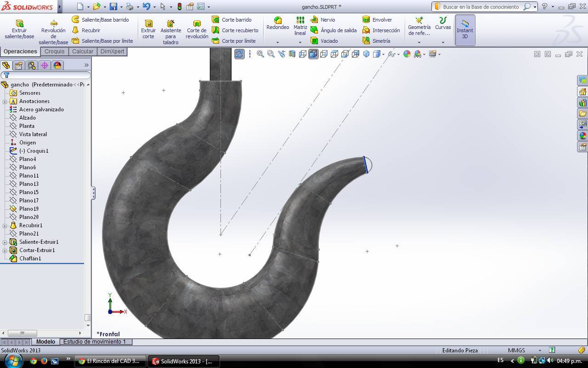Open hide/show items dropdown arrow
The width and height of the screenshot is (588, 368).
click(x=398, y=54)
